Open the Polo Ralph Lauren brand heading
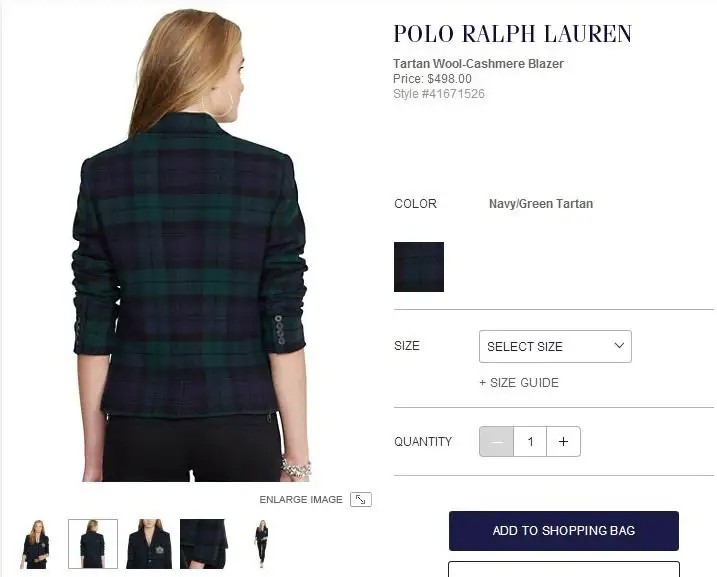This screenshot has width=717, height=577. click(513, 34)
